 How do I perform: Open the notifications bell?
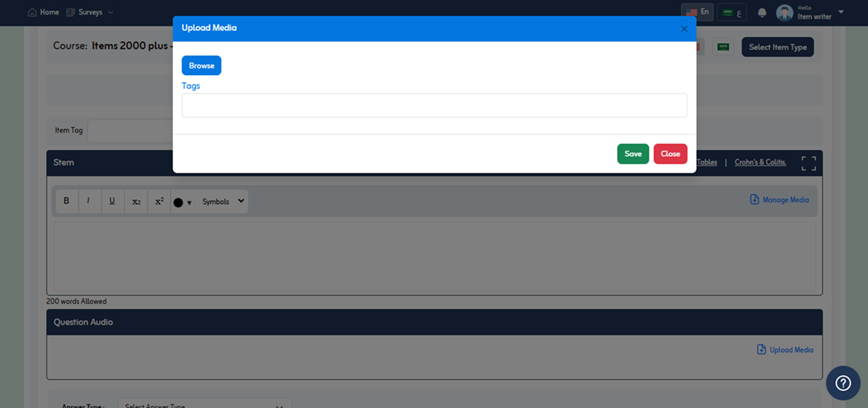[x=762, y=13]
